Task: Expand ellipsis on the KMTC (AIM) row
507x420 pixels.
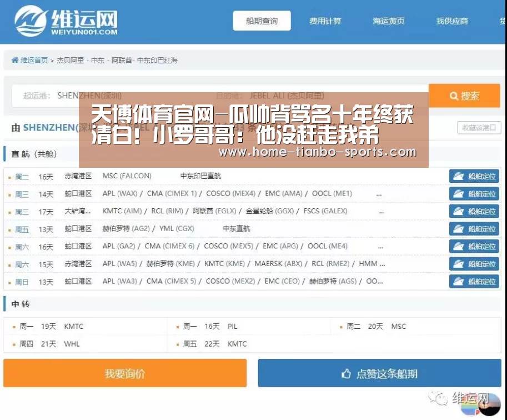Action: point(382,213)
